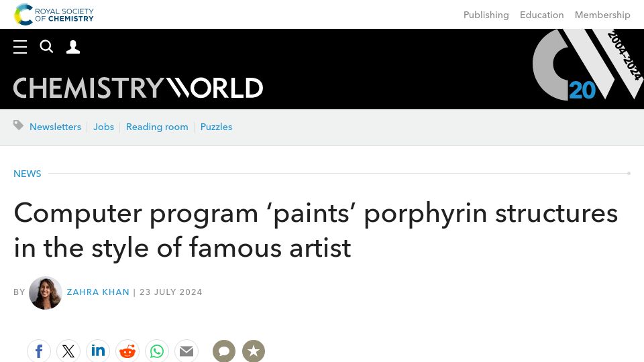Screen dimensions: 644x362
Task: Open the NEWS section label
Action: [27, 174]
